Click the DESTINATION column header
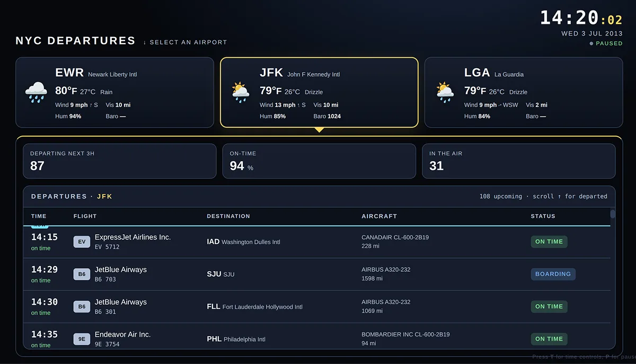The width and height of the screenshot is (636, 364). 228,216
